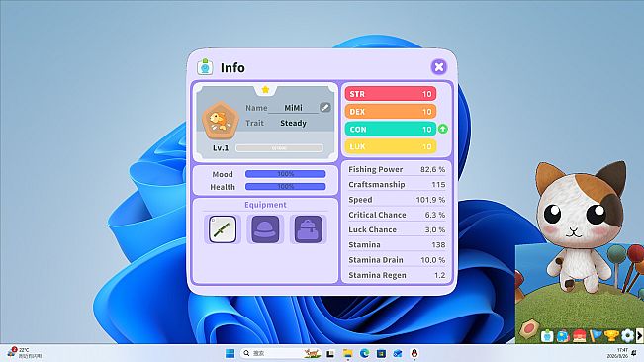Open the weather widget on the taskbar

click(25, 353)
